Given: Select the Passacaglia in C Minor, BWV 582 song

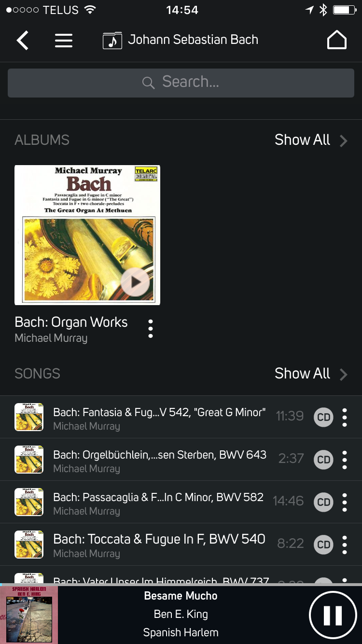Looking at the screenshot, I should point(158,502).
